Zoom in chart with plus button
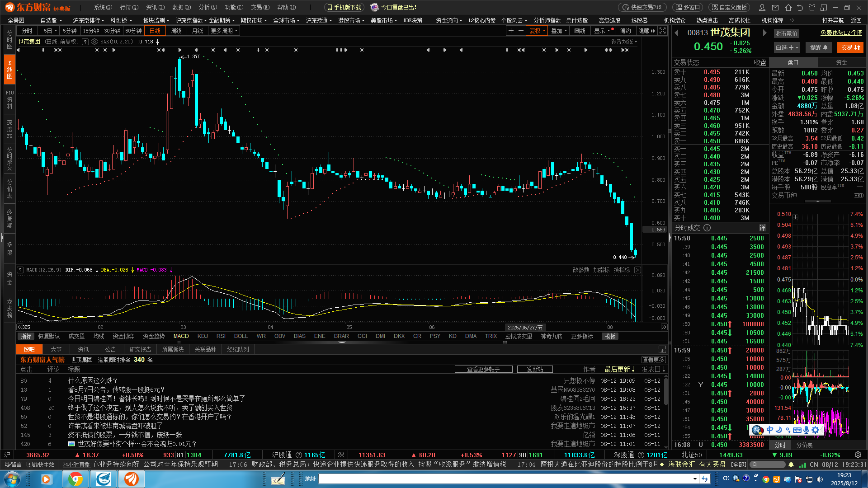This screenshot has height=488, width=868. (511, 31)
